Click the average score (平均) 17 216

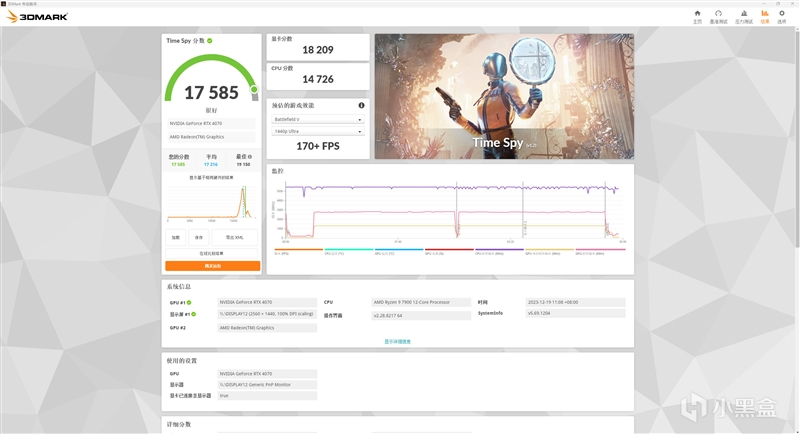[x=211, y=164]
